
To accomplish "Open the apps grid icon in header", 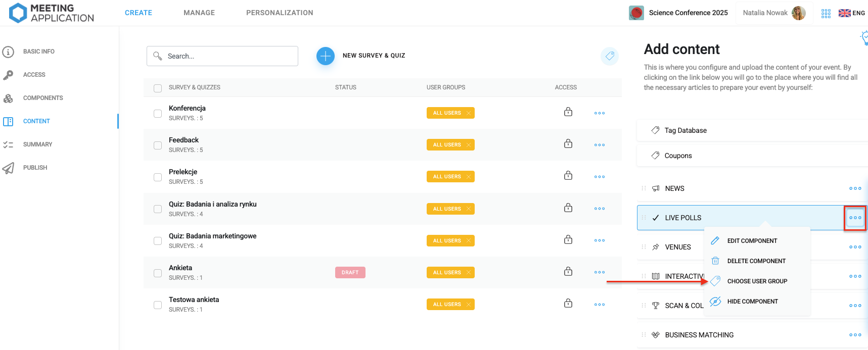I will 826,13.
